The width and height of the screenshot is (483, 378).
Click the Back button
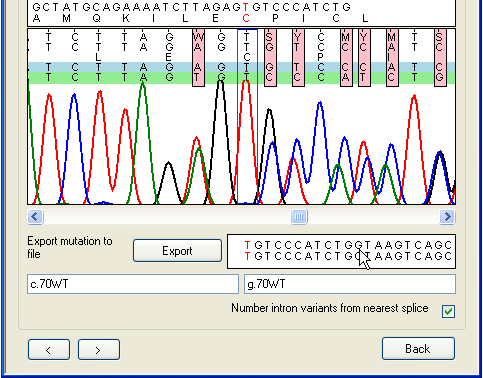coord(418,349)
